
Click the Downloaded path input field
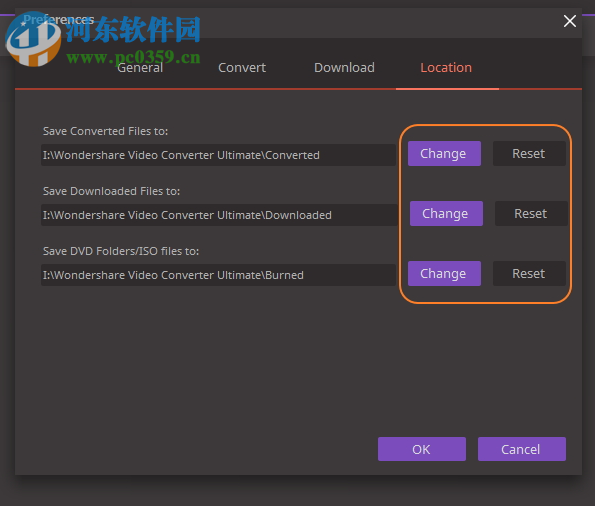tap(219, 215)
